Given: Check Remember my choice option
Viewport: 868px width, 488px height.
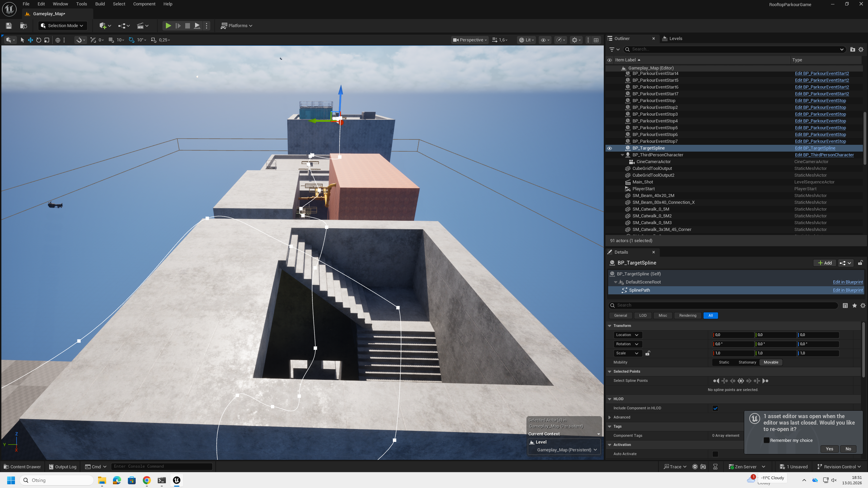Looking at the screenshot, I should click(x=766, y=440).
